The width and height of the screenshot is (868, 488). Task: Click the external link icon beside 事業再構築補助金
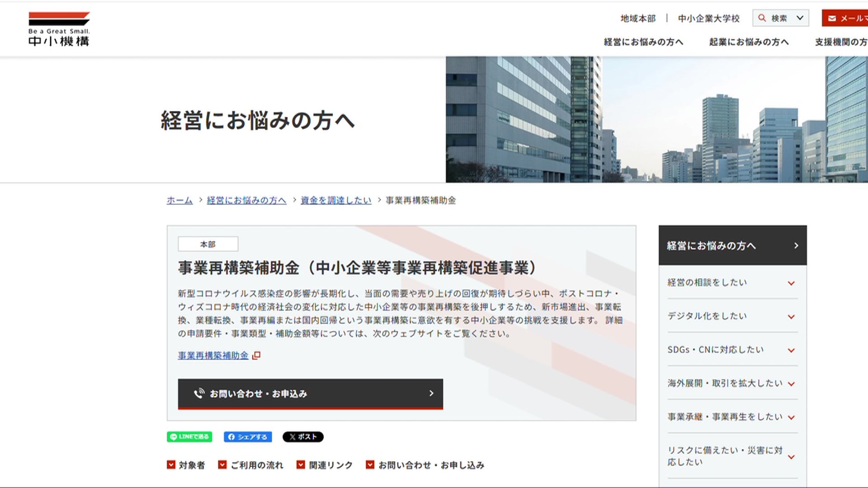[256, 355]
